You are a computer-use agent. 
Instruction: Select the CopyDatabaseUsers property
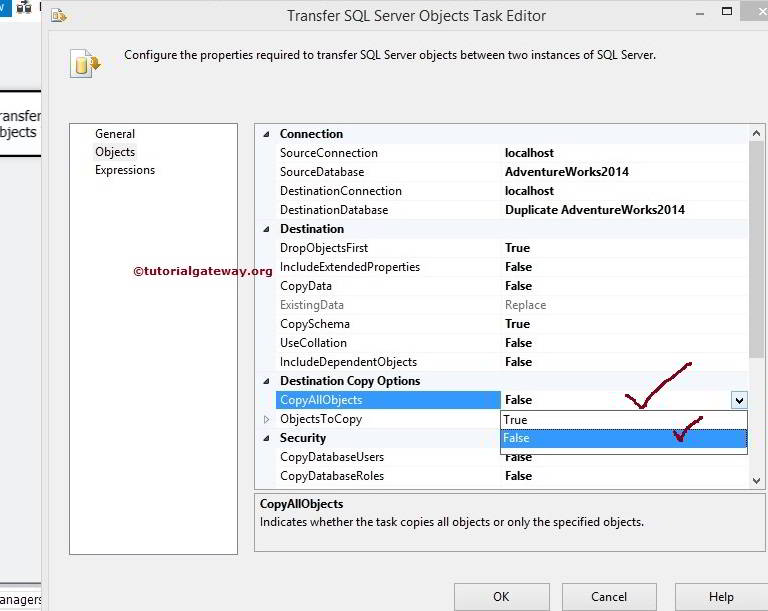click(x=332, y=457)
